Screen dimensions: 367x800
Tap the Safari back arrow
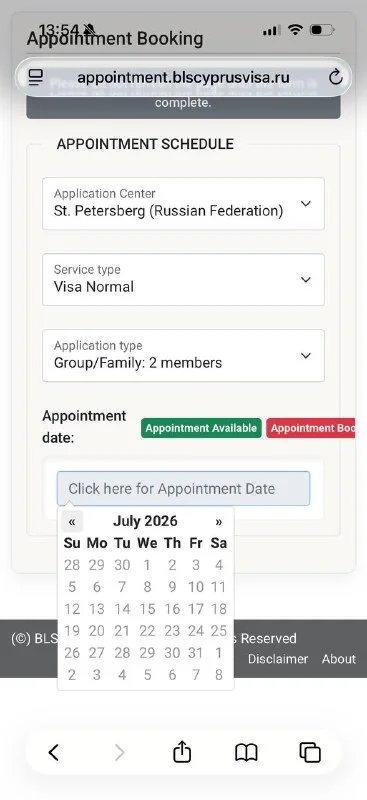54,753
